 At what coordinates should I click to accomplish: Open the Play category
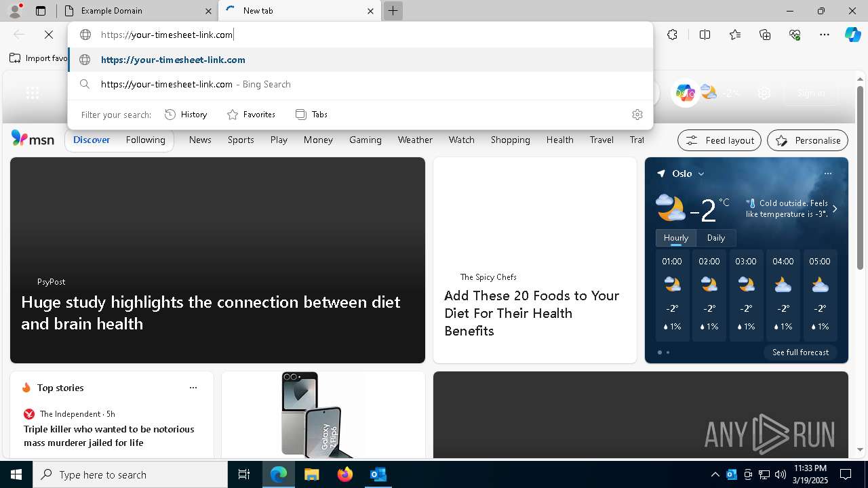click(279, 140)
